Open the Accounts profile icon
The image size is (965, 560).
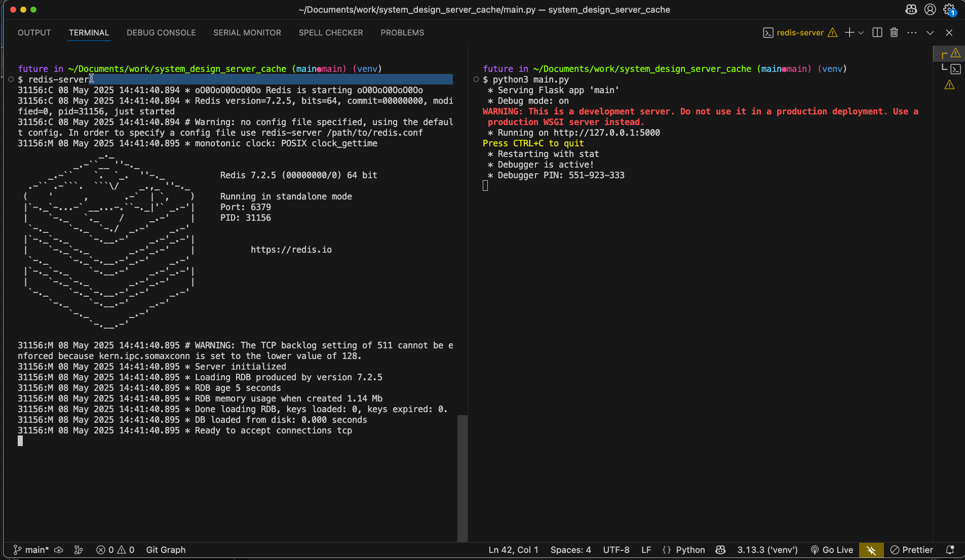tap(930, 9)
